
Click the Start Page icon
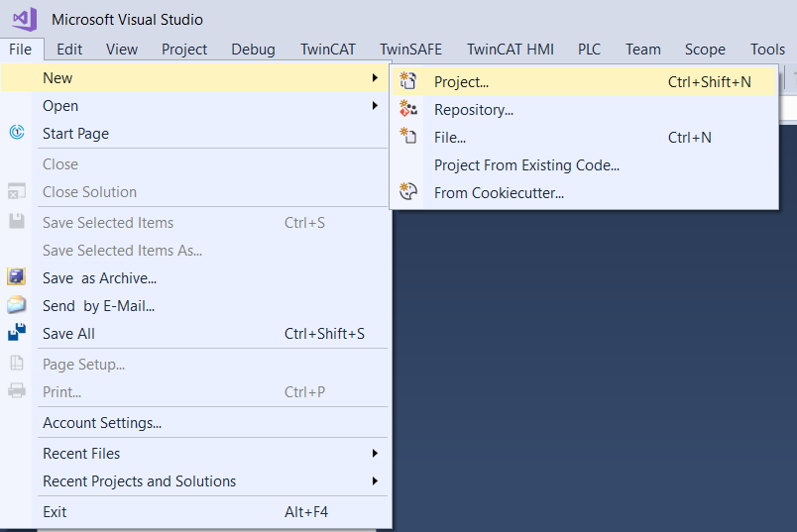click(x=17, y=133)
